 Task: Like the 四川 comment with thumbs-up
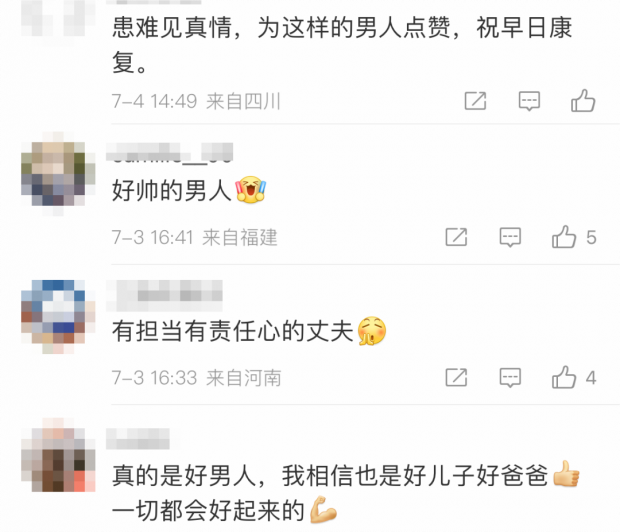click(x=583, y=101)
